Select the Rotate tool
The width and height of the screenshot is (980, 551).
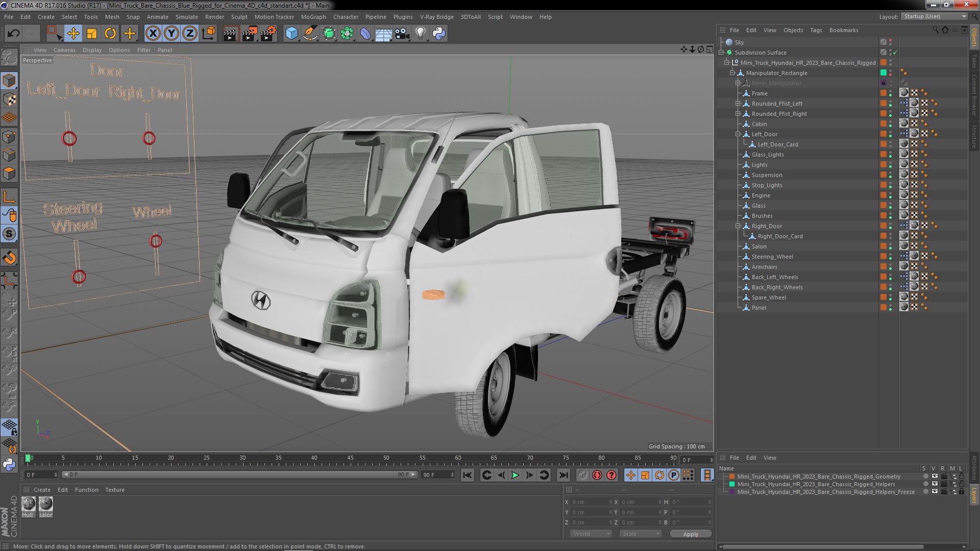coord(110,34)
